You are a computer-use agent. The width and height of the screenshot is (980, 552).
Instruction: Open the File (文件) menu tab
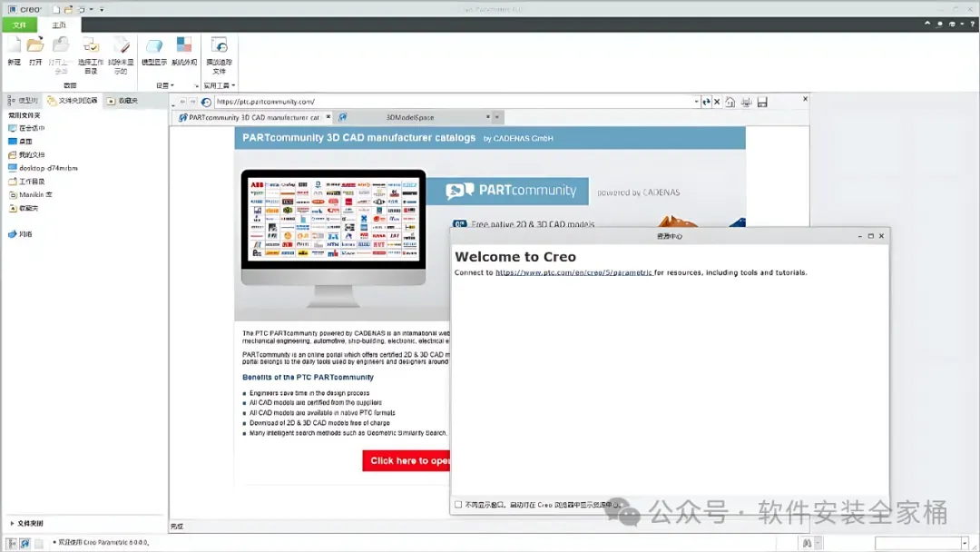[19, 25]
